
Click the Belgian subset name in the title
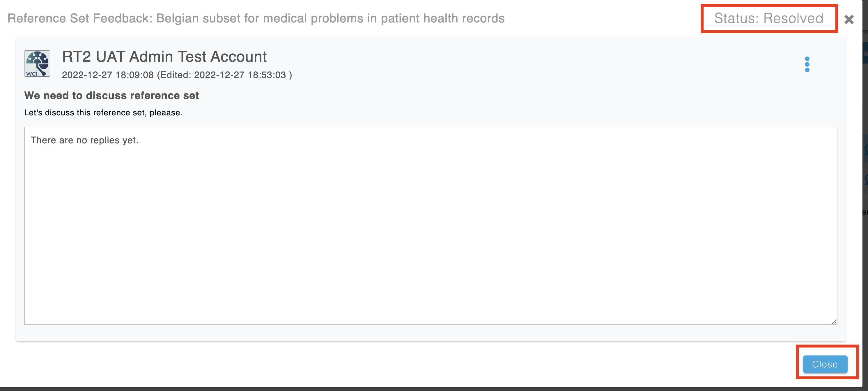(x=330, y=18)
